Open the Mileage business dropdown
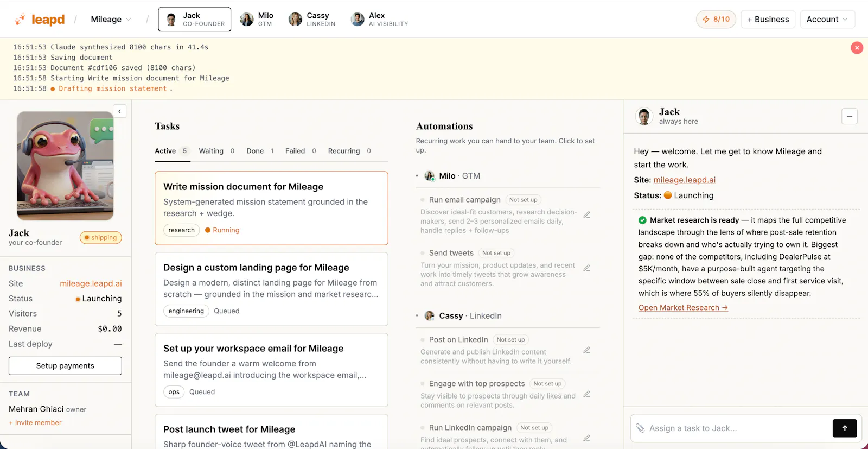This screenshot has height=449, width=868. point(111,20)
